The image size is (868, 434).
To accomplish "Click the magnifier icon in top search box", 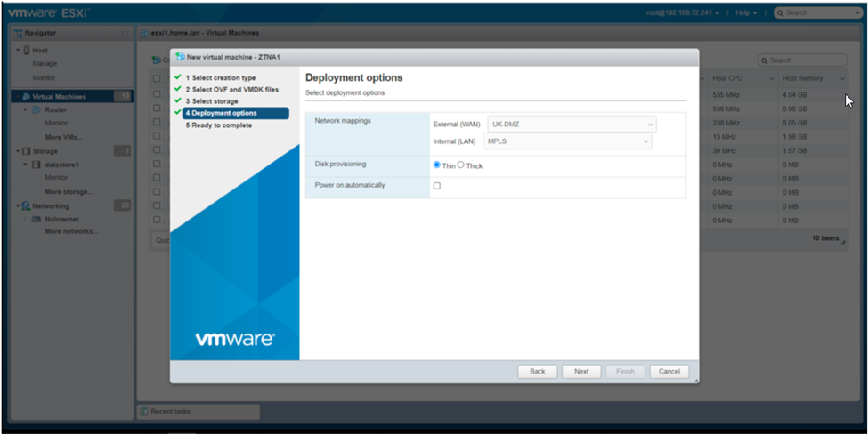I will coord(780,12).
